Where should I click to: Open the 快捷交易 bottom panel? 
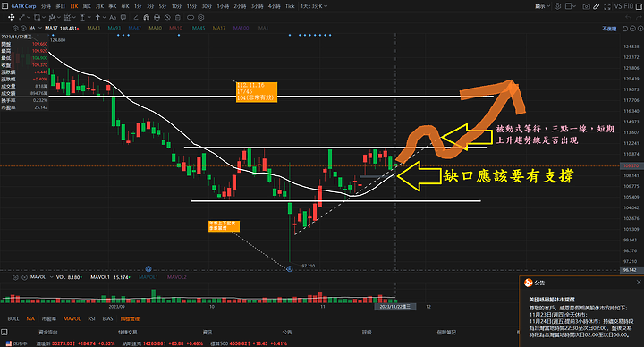(x=127, y=332)
